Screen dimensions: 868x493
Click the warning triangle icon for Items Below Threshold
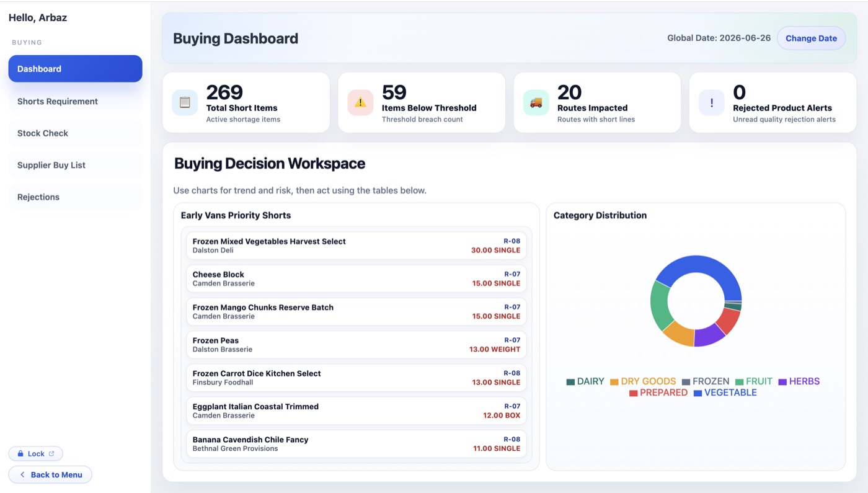[x=360, y=102]
